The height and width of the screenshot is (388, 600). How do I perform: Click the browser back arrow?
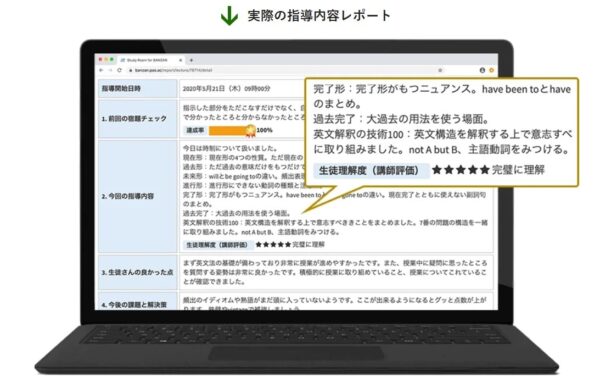[101, 70]
